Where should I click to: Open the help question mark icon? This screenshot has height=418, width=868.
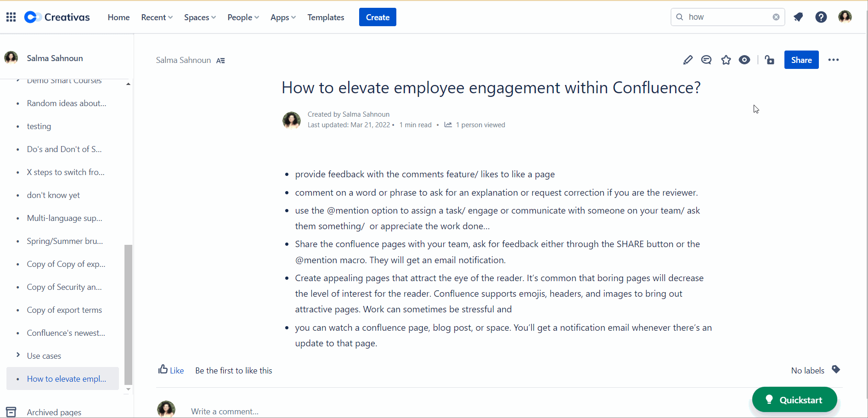821,17
